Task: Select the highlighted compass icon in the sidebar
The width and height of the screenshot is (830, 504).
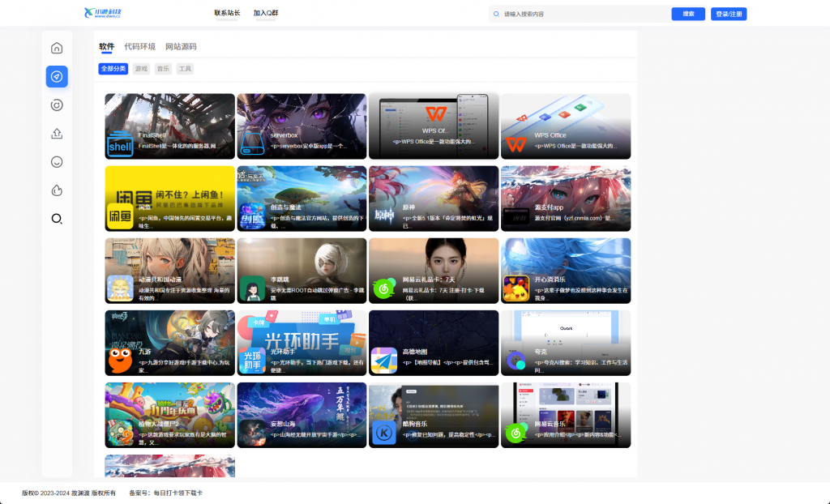Action: point(57,77)
